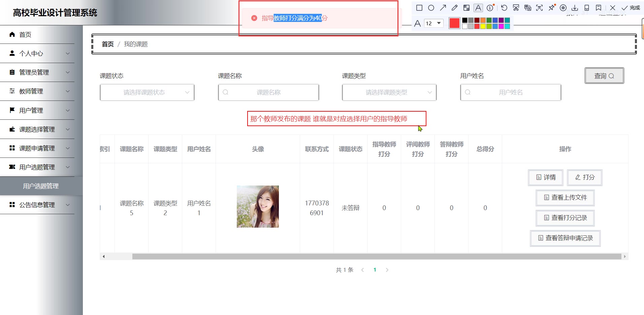Go to the next page of results

[387, 270]
